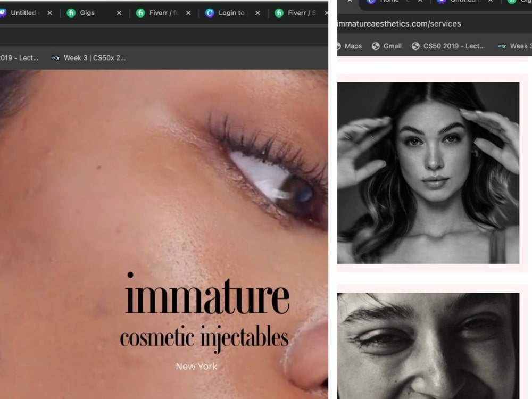
Task: Close the 'Fiverr / fu' tab
Action: coord(188,13)
